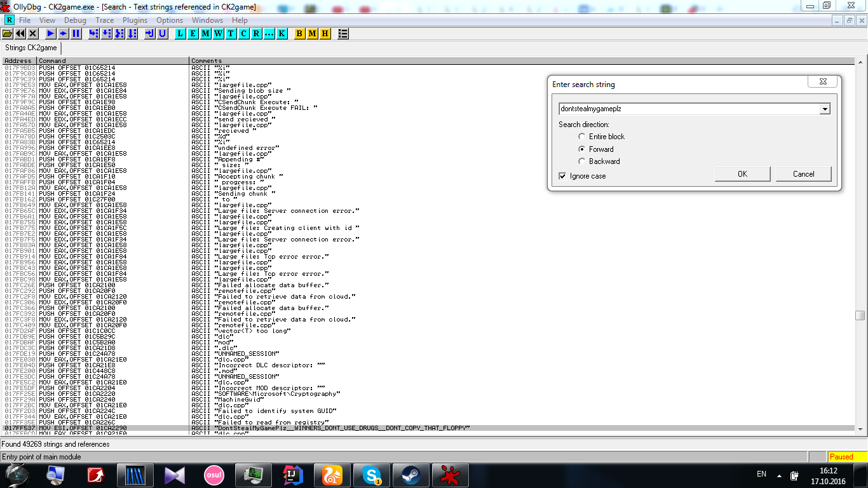The width and height of the screenshot is (868, 488).
Task: Click the Pause execution icon
Action: pos(76,34)
